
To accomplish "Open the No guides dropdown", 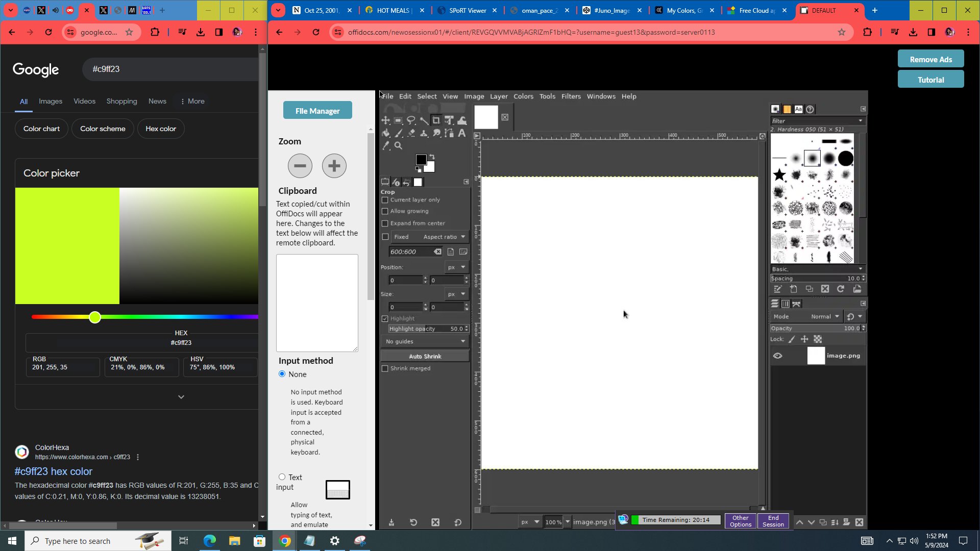I will 425,342.
